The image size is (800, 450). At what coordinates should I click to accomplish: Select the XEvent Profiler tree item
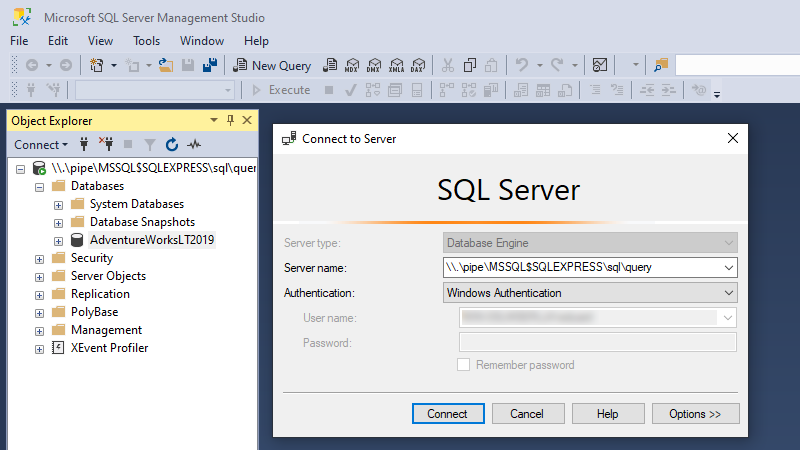109,348
